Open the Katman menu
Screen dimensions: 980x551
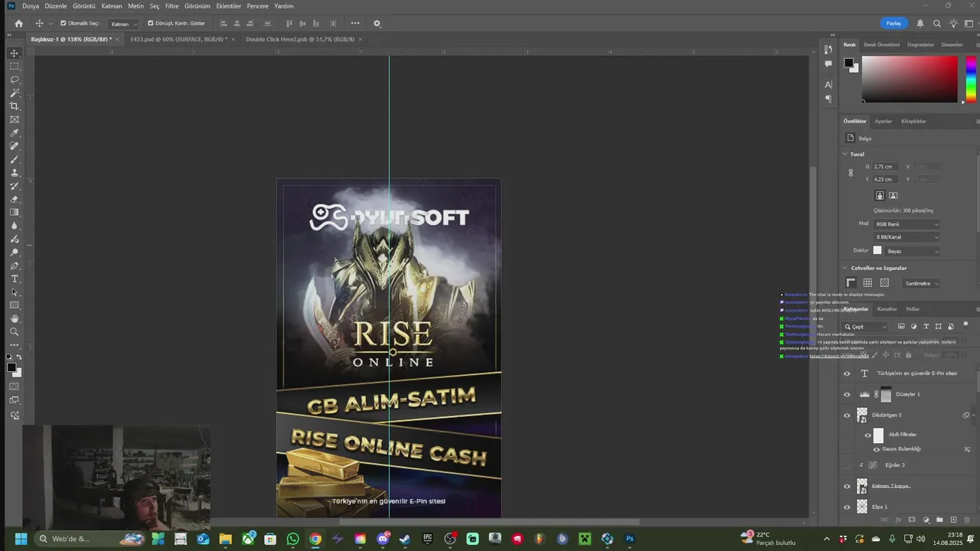(112, 5)
